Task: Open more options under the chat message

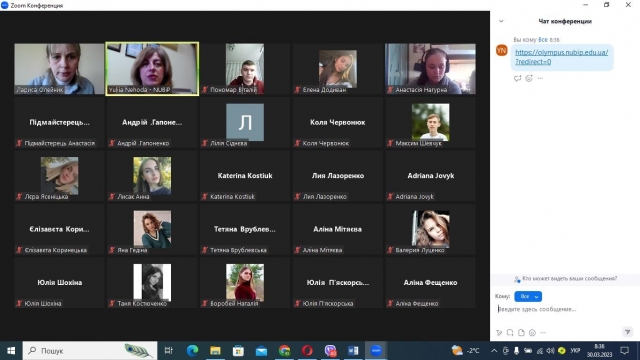Action: point(540,78)
